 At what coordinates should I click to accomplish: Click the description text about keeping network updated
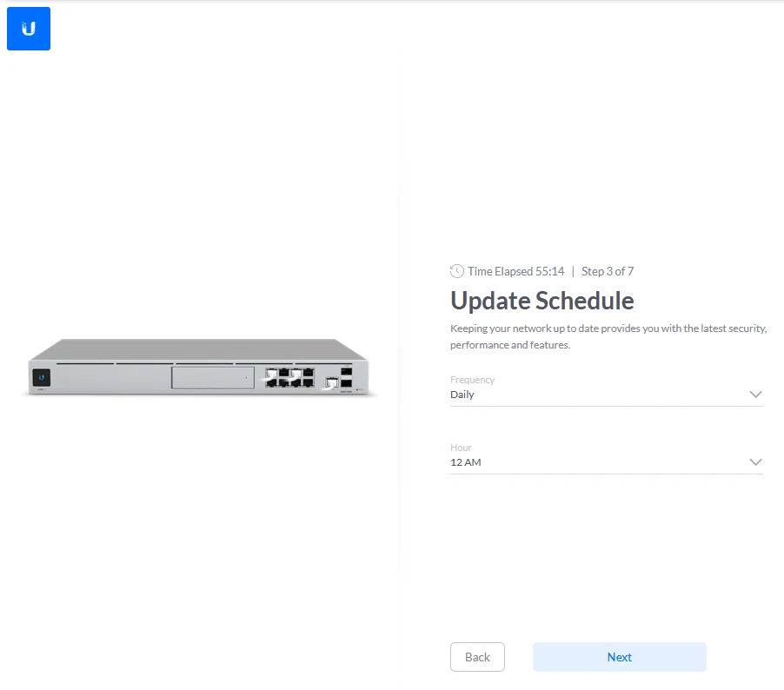tap(607, 336)
